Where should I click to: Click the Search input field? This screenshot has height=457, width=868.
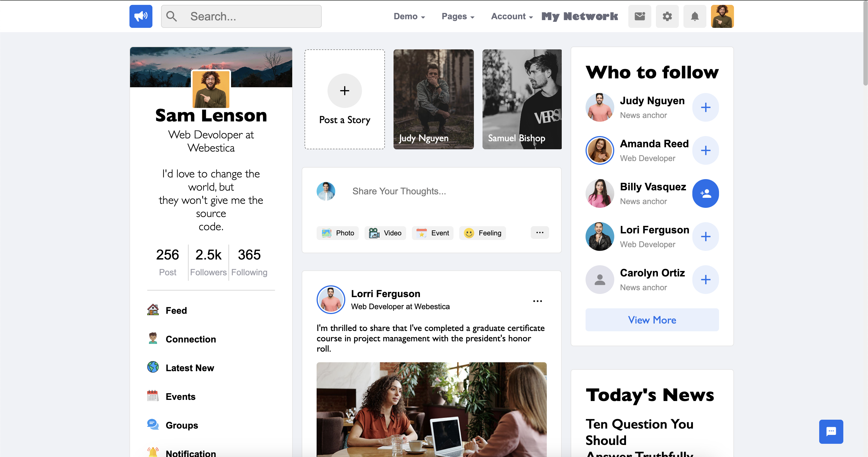coord(241,16)
